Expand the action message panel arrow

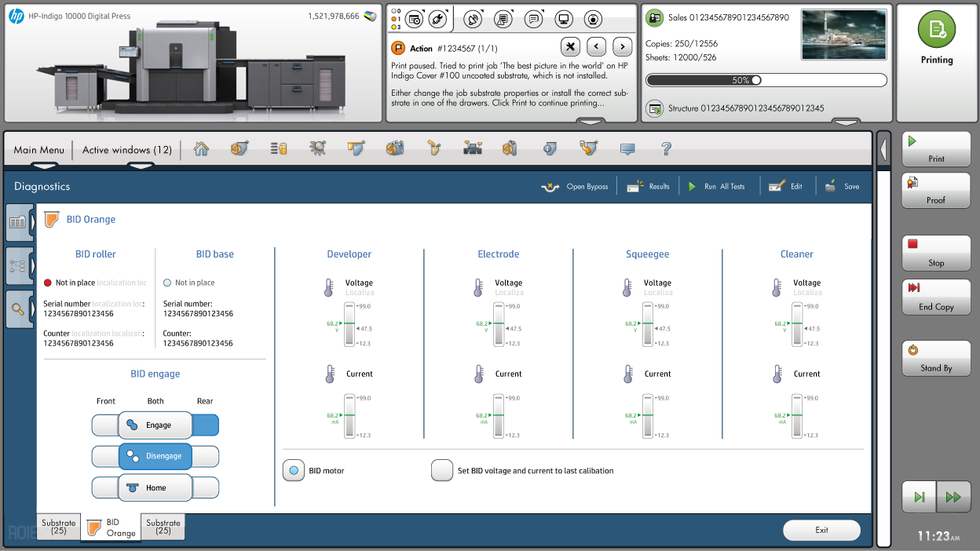pos(591,121)
